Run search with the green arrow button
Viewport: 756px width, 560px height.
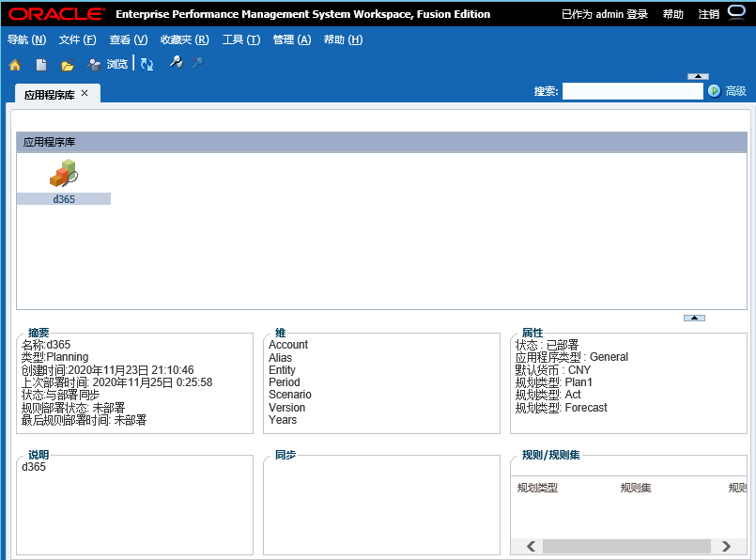point(714,91)
